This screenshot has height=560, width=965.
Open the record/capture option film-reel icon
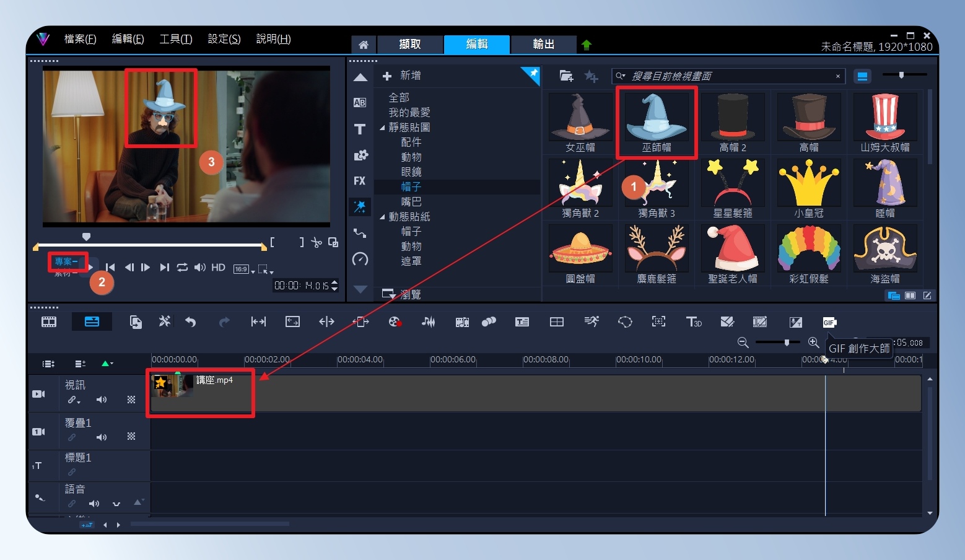point(395,322)
